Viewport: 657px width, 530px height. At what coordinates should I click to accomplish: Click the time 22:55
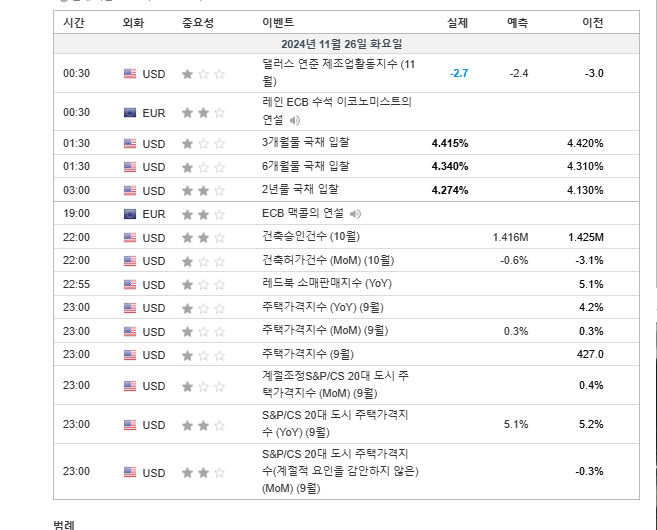pyautogui.click(x=76, y=284)
